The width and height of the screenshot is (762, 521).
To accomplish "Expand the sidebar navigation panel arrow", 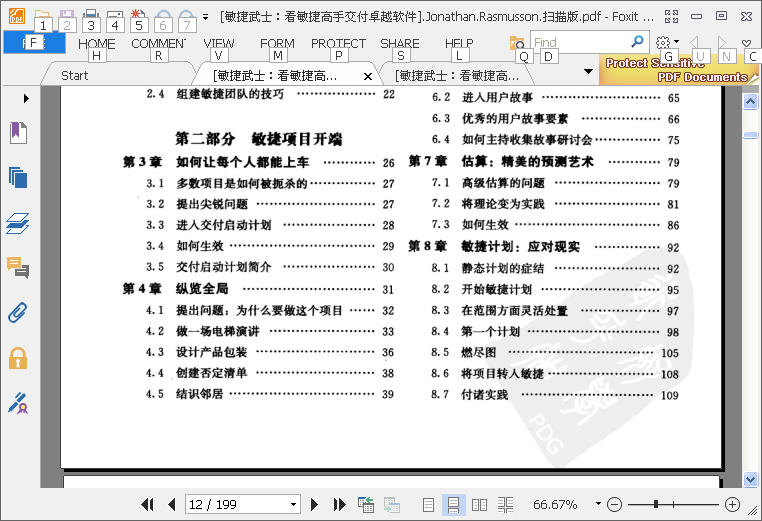I will (25, 99).
